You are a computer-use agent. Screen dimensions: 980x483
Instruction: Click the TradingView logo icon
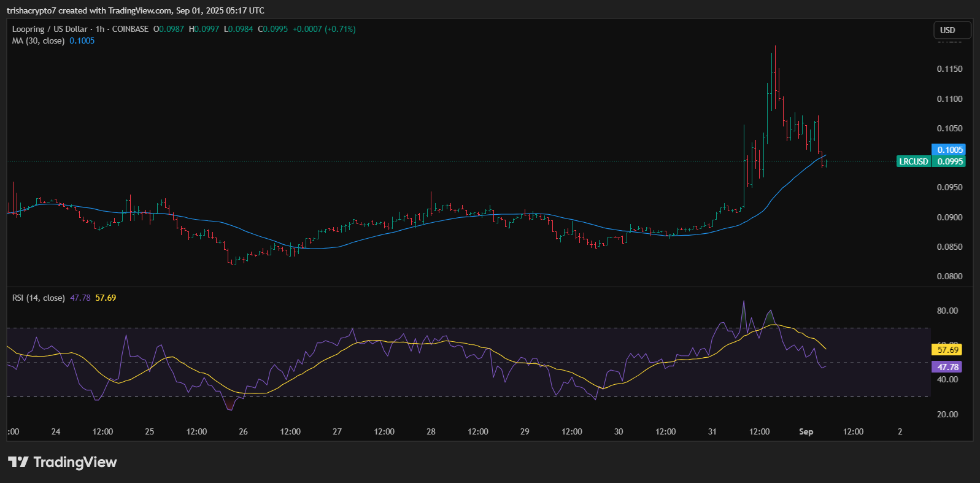(x=18, y=462)
